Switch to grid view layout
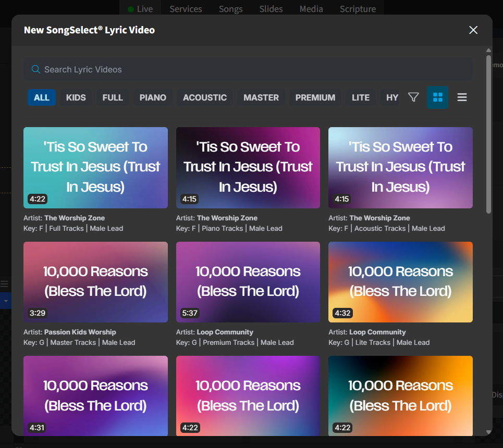503x448 pixels. pyautogui.click(x=437, y=97)
